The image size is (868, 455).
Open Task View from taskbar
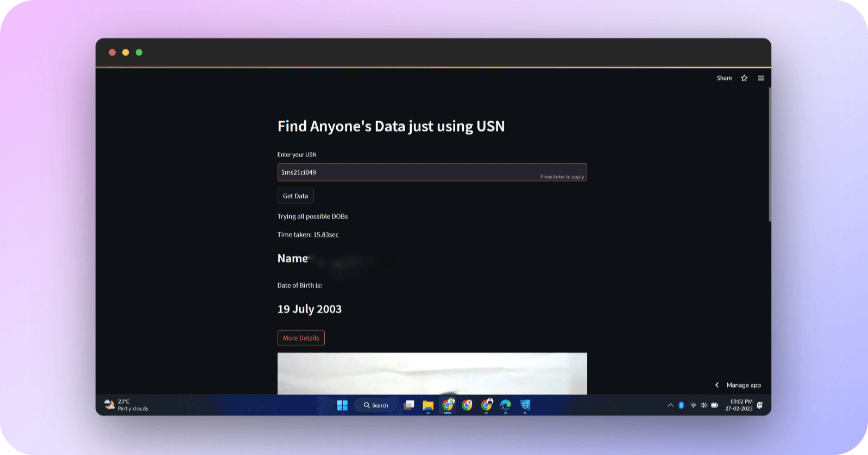pyautogui.click(x=409, y=405)
